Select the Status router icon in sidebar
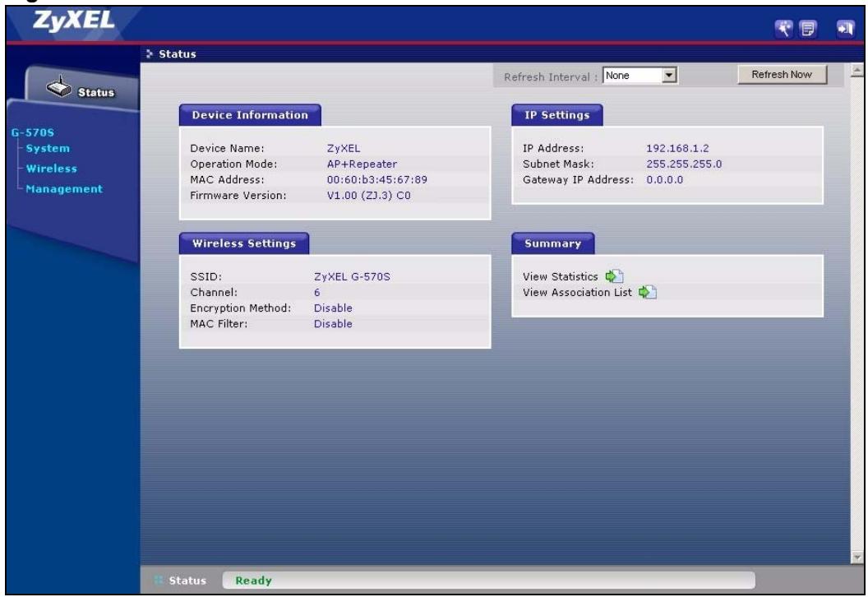The height and width of the screenshot is (597, 868). pos(59,87)
